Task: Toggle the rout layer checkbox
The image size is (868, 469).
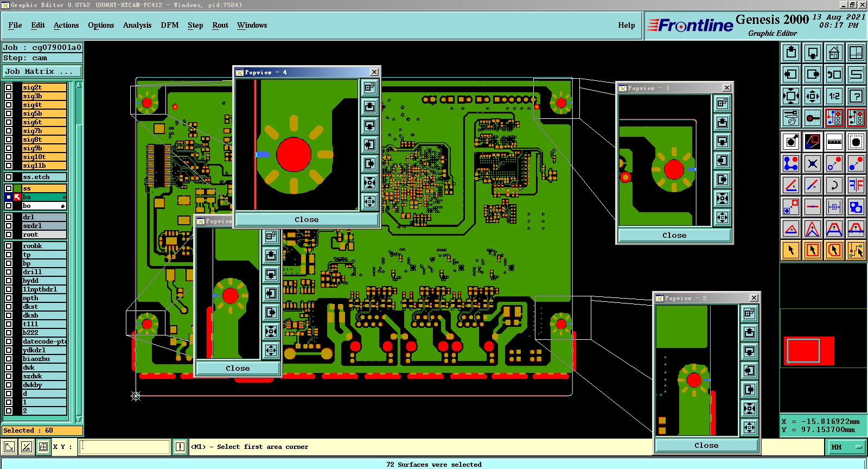Action: (9, 234)
